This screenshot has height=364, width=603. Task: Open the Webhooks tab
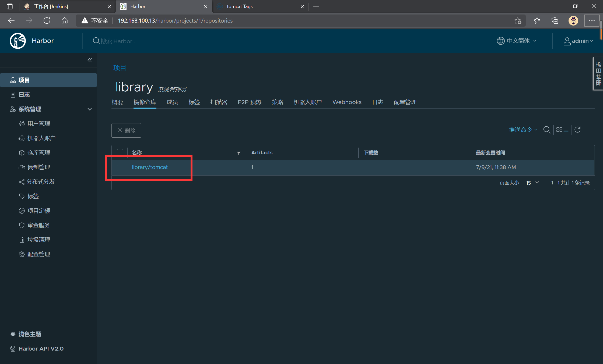coord(347,102)
